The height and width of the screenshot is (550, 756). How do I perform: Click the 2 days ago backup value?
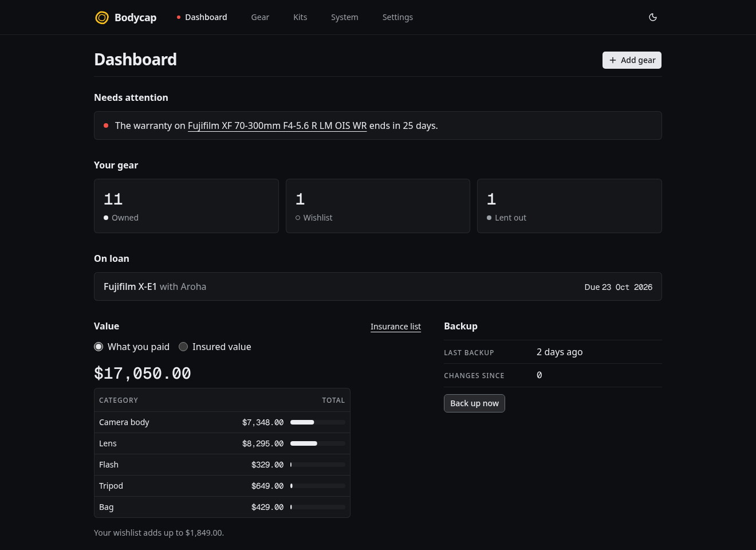[x=560, y=352]
